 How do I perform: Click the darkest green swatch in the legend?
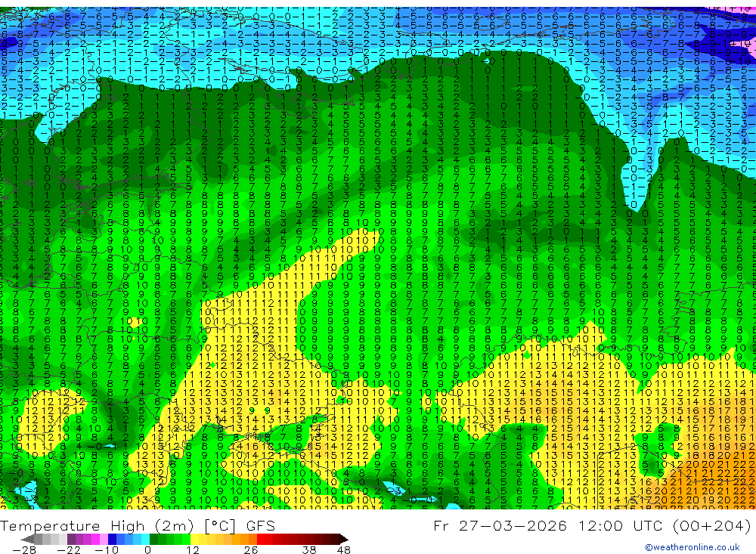153,539
